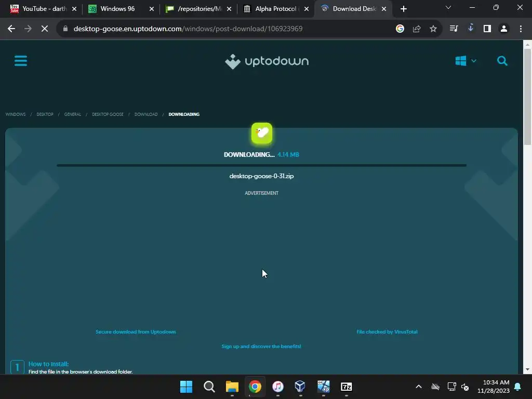Image resolution: width=532 pixels, height=399 pixels.
Task: Open the Chrome three-dot menu
Action: click(x=521, y=29)
